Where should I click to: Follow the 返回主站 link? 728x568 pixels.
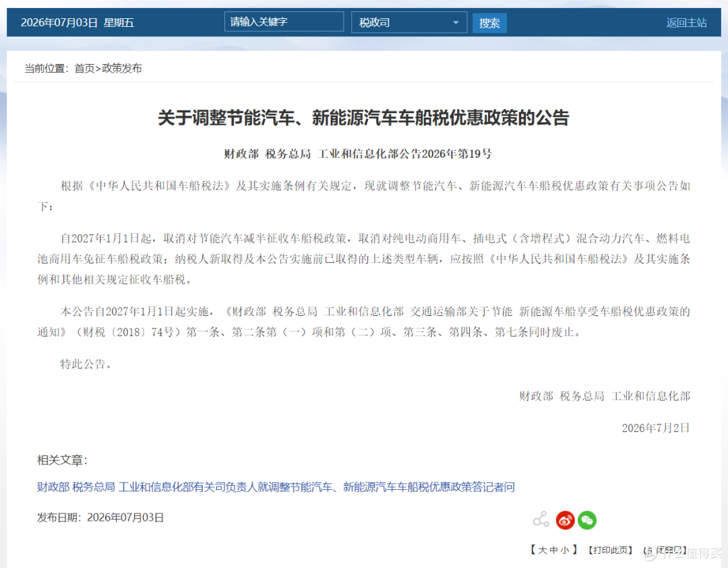686,23
